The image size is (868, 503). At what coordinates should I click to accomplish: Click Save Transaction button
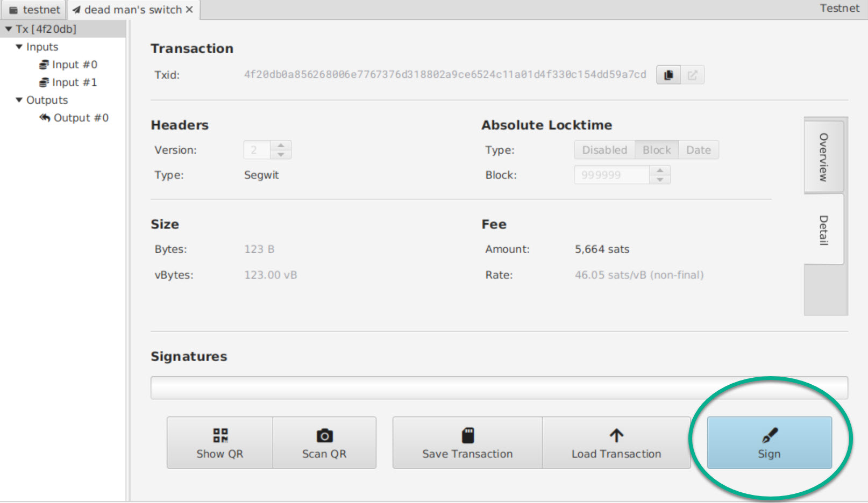pyautogui.click(x=467, y=443)
